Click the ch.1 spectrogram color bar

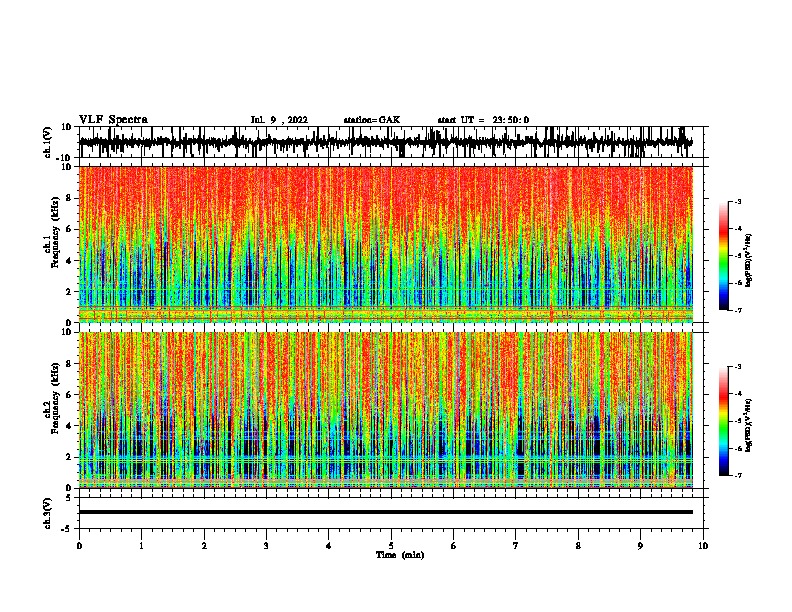[724, 256]
